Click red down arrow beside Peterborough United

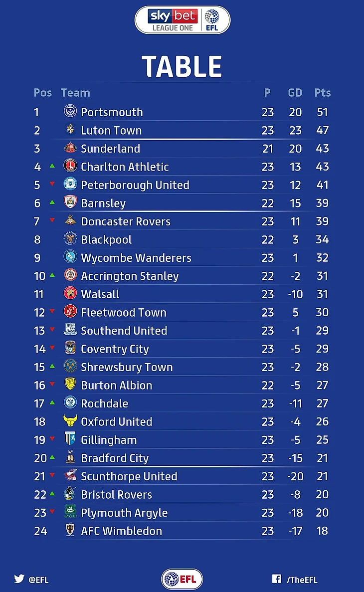click(52, 184)
